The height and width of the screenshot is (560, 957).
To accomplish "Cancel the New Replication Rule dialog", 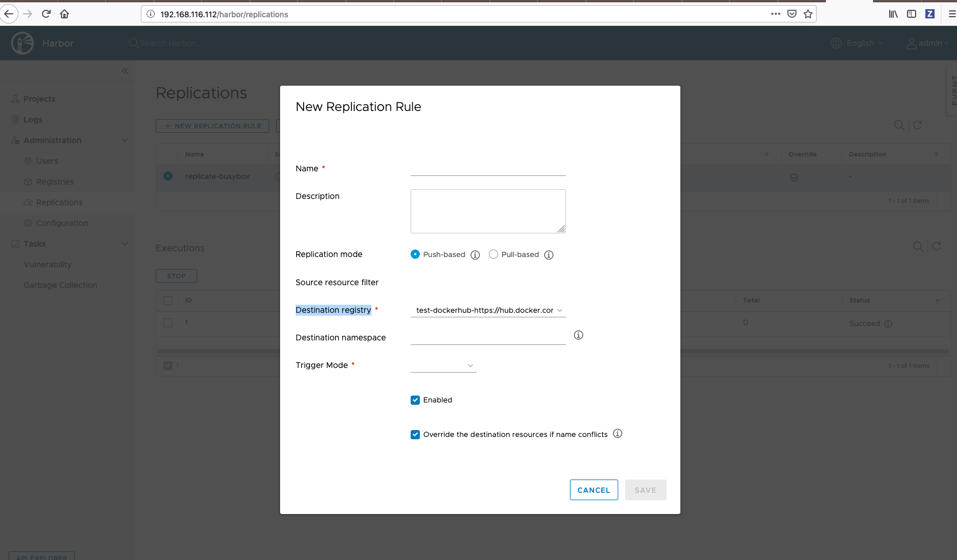I will (594, 490).
